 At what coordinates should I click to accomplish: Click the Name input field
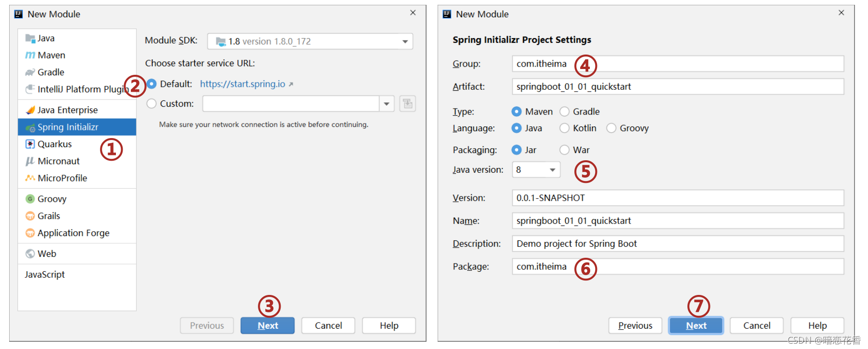[678, 221]
